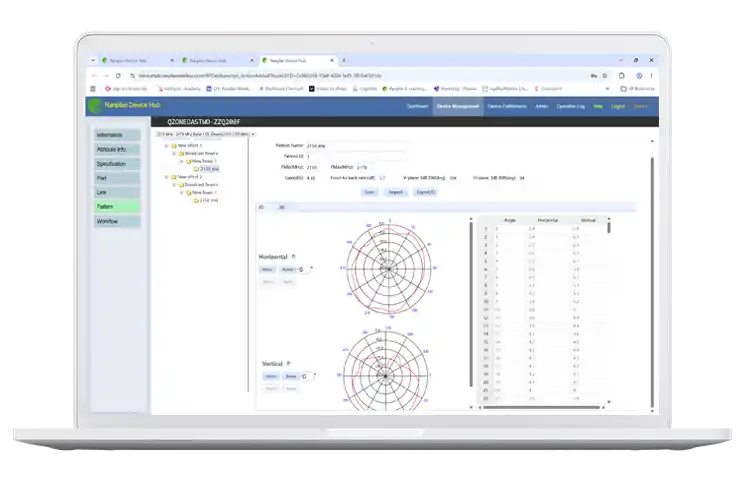Open the Workflow sidebar section

(x=117, y=222)
